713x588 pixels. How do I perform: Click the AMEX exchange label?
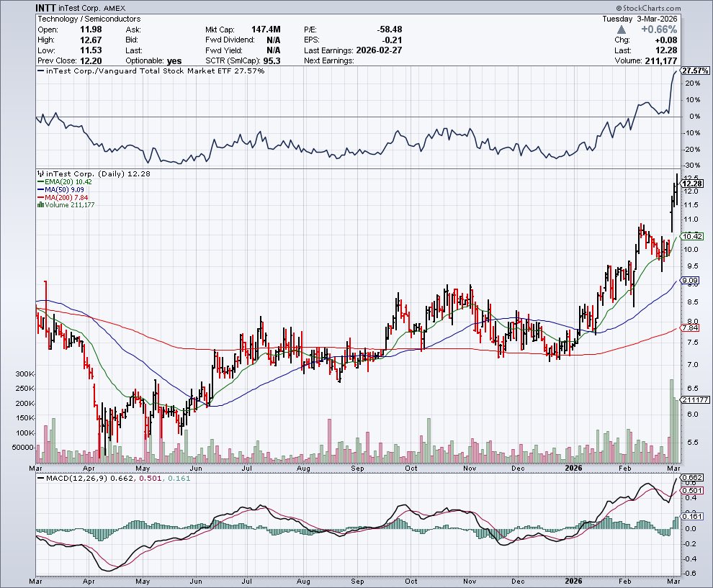coord(115,8)
